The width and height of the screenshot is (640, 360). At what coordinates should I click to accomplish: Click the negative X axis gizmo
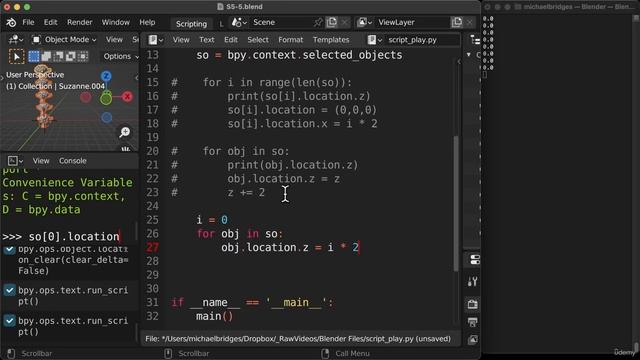(85, 97)
